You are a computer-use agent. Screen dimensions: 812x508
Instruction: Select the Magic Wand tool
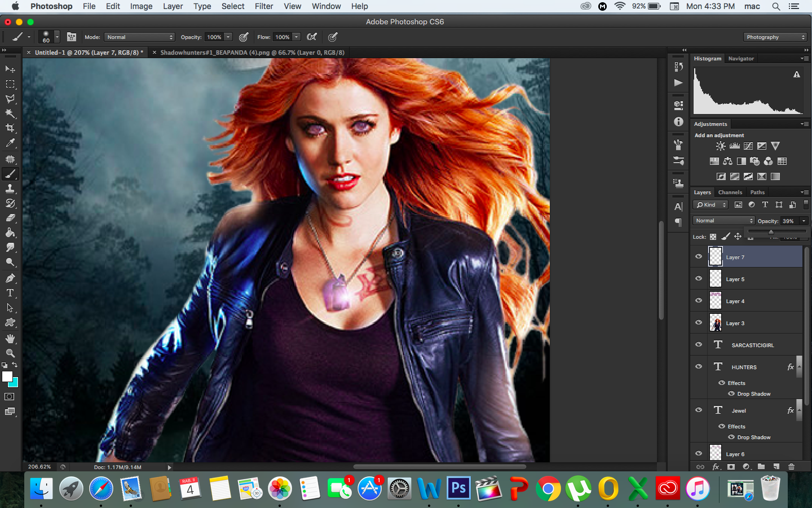[10, 113]
